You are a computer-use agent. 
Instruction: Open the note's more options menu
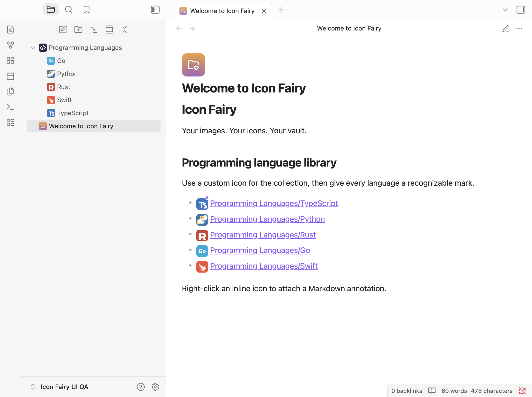(519, 28)
